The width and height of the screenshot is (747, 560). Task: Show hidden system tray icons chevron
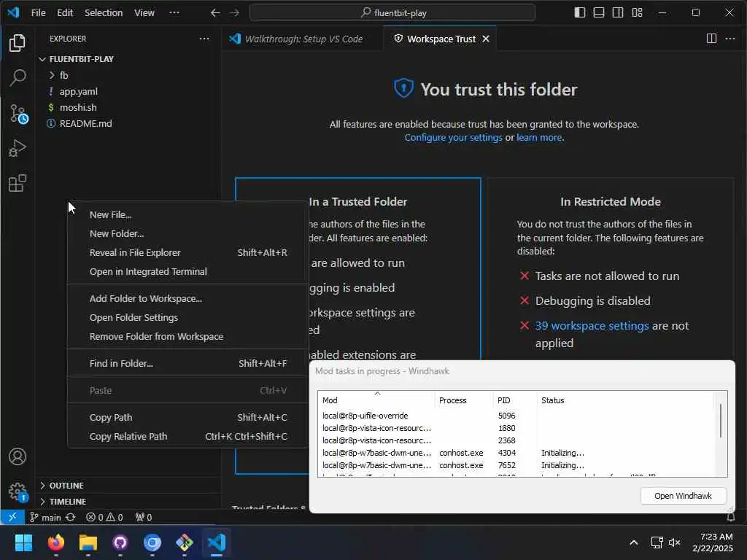coord(634,542)
